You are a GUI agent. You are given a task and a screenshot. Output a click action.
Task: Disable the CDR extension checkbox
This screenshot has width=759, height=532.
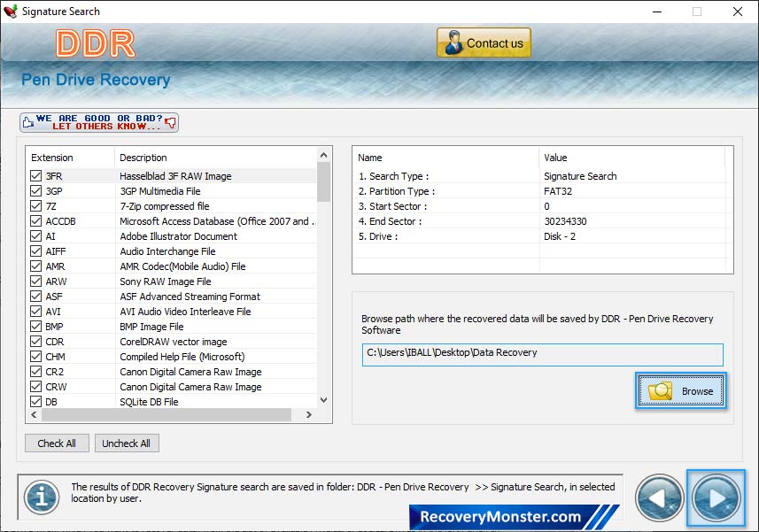click(35, 342)
